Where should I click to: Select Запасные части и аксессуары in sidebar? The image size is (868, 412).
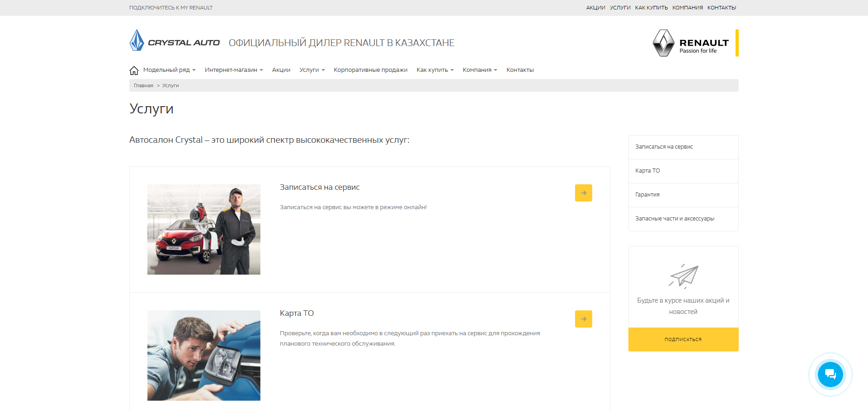pos(683,219)
